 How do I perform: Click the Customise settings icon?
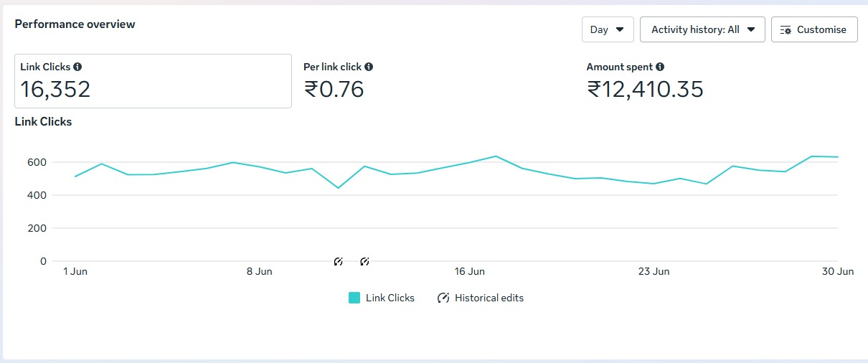pyautogui.click(x=786, y=30)
